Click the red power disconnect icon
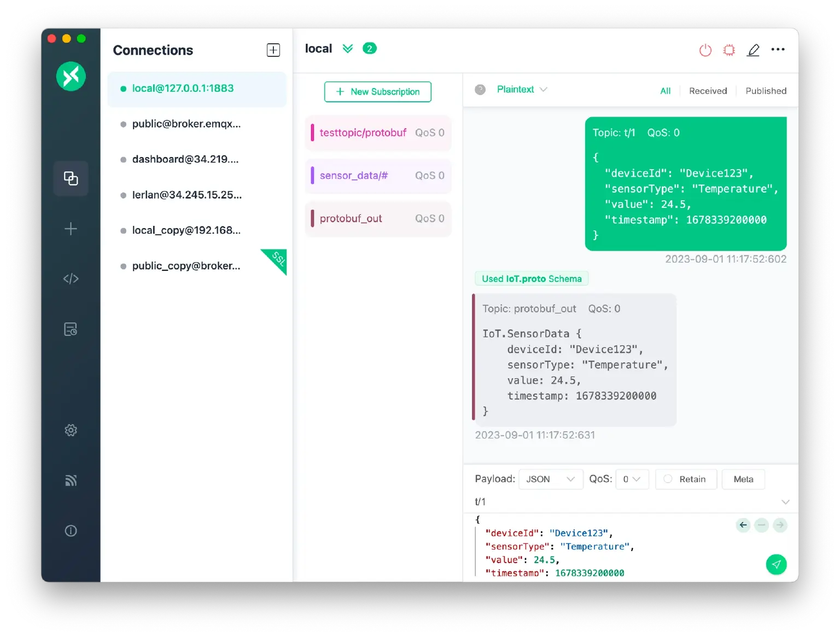Image resolution: width=840 pixels, height=637 pixels. (x=705, y=50)
